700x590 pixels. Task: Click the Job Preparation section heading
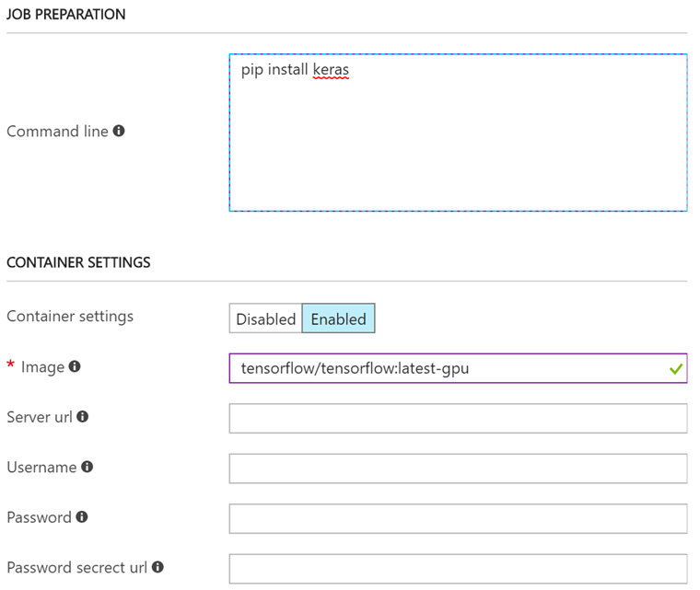click(x=66, y=15)
